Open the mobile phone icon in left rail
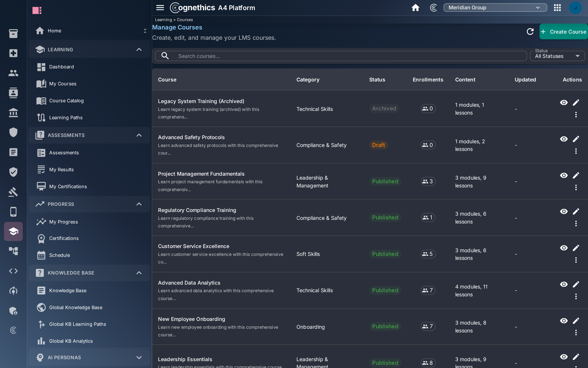Viewport: 588px width, 368px height. pos(13,211)
